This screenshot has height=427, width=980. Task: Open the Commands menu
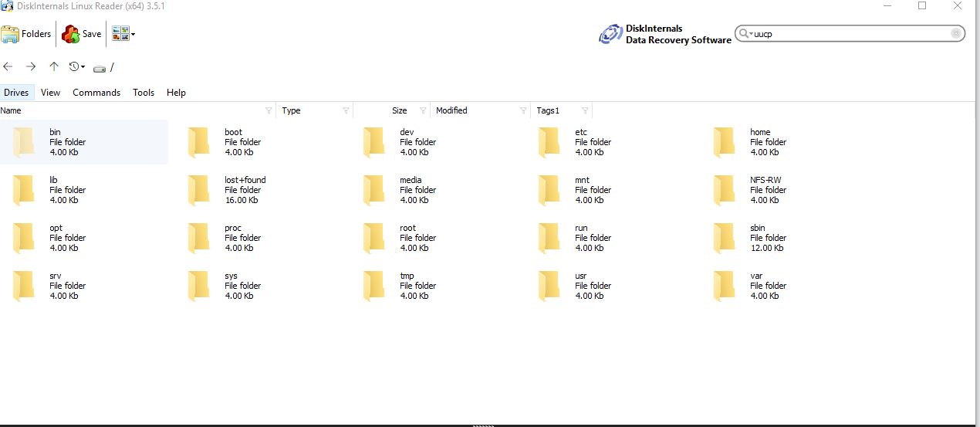coord(96,93)
